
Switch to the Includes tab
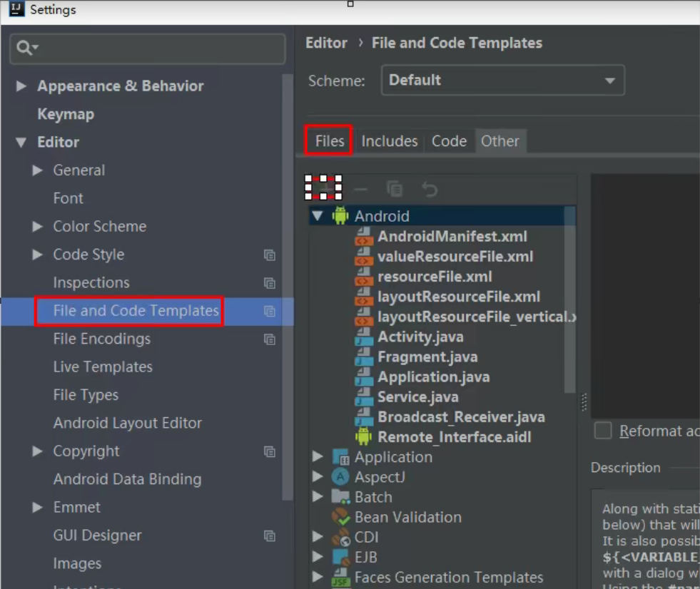(390, 141)
